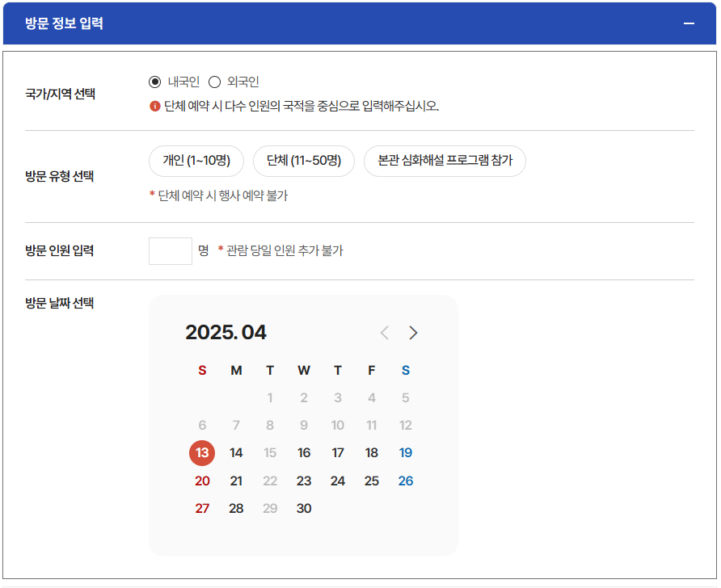Click the 2025. 04 month heading
Image resolution: width=721 pixels, height=588 pixels.
pyautogui.click(x=226, y=333)
